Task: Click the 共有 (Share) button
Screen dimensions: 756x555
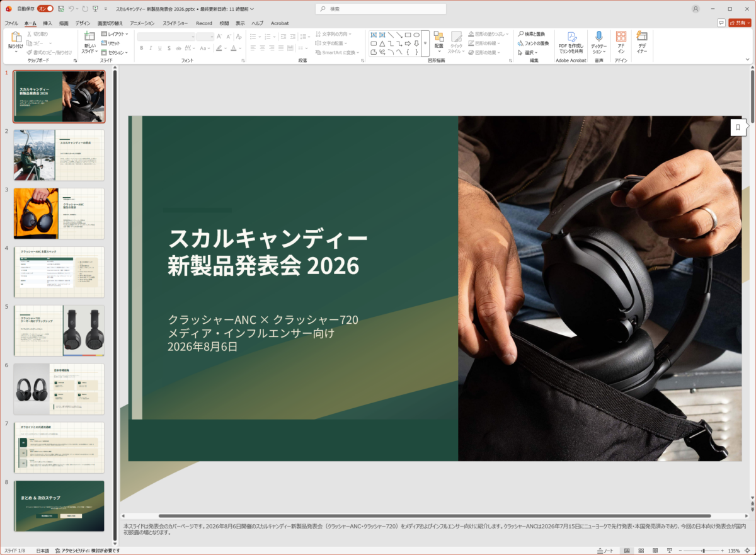Action: pos(740,23)
